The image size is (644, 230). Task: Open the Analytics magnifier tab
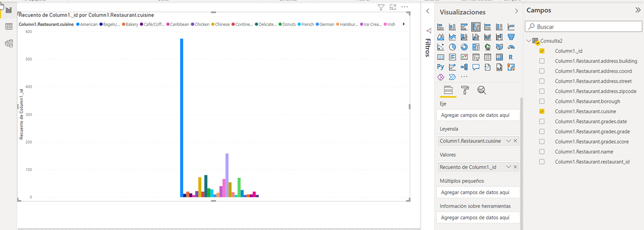(x=481, y=90)
